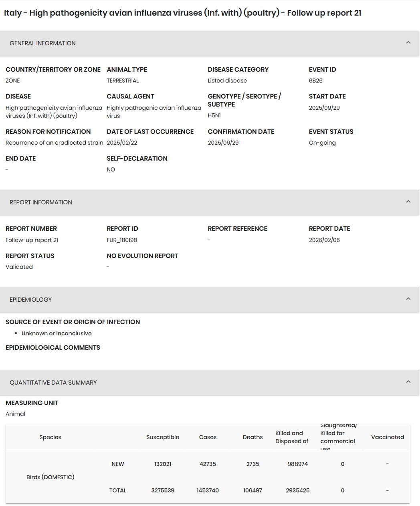Click the TOTAL row label
420x506 pixels.
pos(118,490)
